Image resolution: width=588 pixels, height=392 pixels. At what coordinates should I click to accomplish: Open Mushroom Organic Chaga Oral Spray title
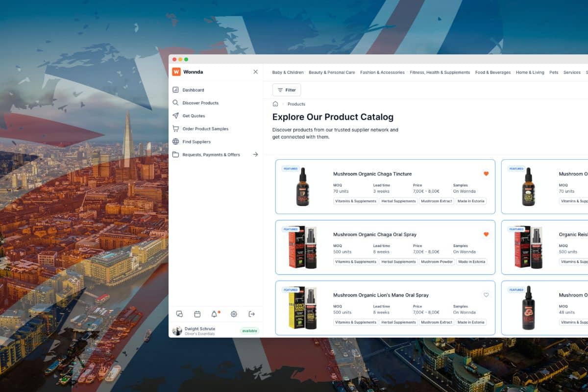(x=375, y=235)
